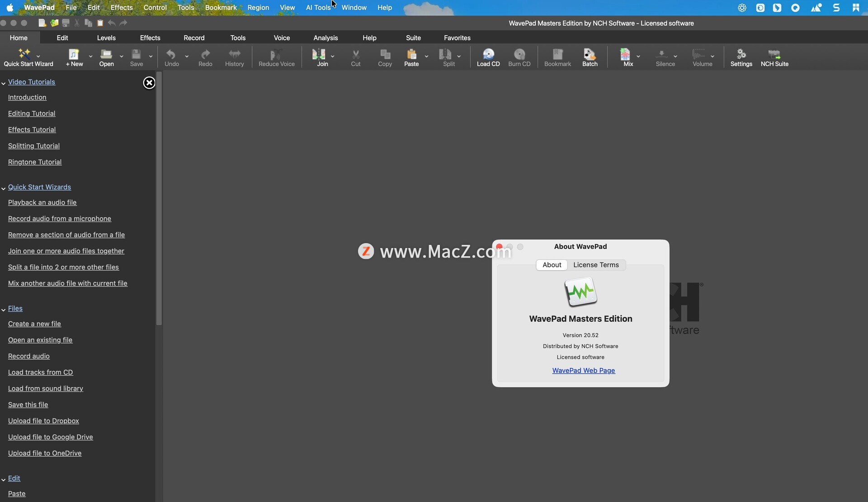Open the AI Tools menu
This screenshot has width=868, height=502.
[x=318, y=8]
